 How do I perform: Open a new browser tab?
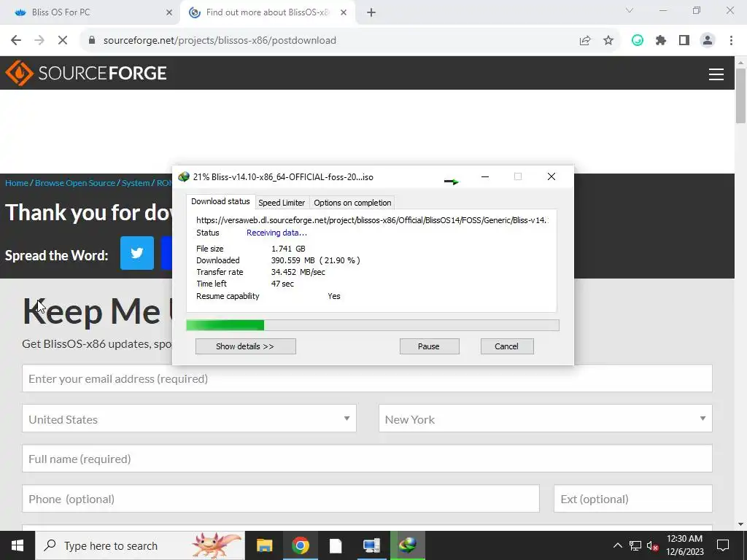click(x=371, y=12)
